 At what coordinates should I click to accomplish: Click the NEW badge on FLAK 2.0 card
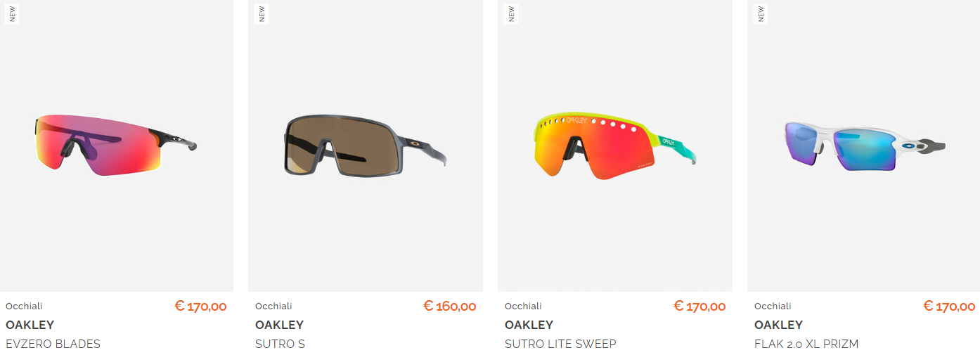(761, 13)
